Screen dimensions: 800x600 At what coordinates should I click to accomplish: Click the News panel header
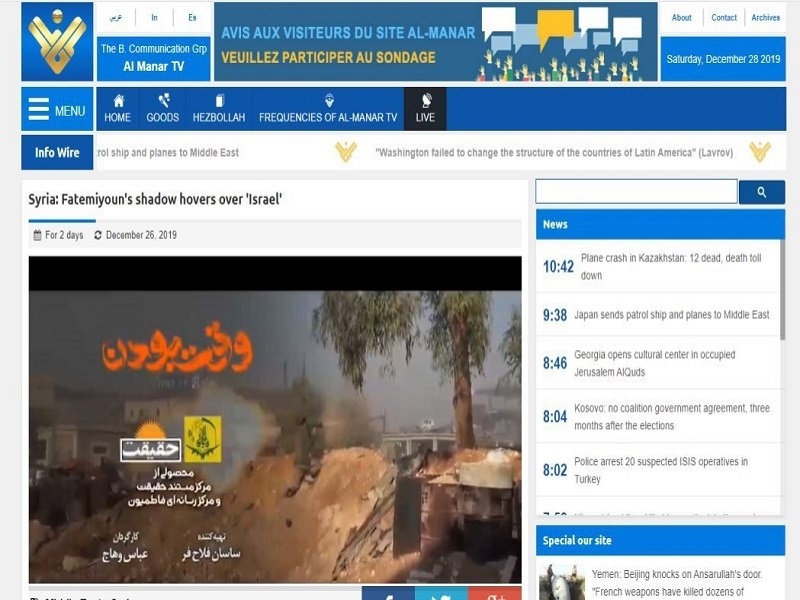[660, 224]
